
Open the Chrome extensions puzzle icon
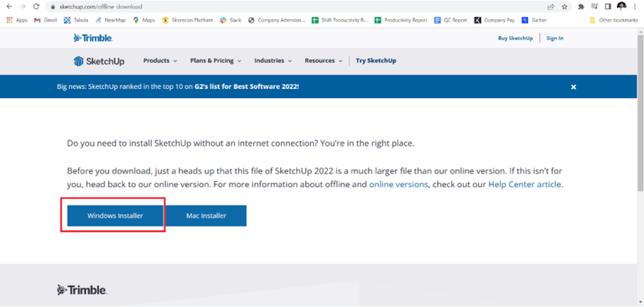(x=581, y=7)
